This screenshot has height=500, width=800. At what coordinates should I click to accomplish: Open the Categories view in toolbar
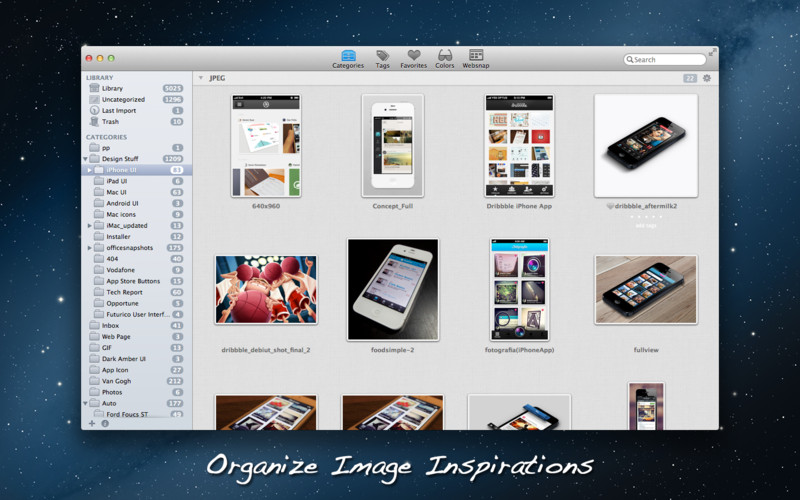click(348, 59)
